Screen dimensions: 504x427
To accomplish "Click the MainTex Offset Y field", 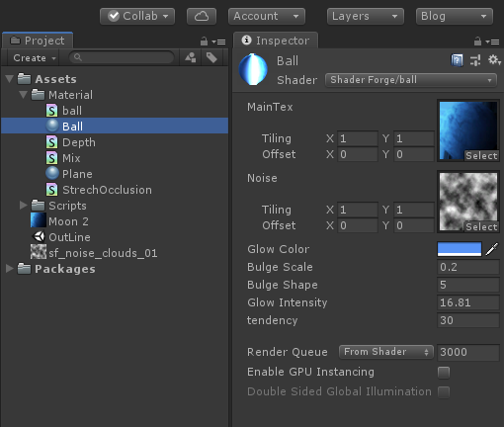I will pyautogui.click(x=414, y=154).
